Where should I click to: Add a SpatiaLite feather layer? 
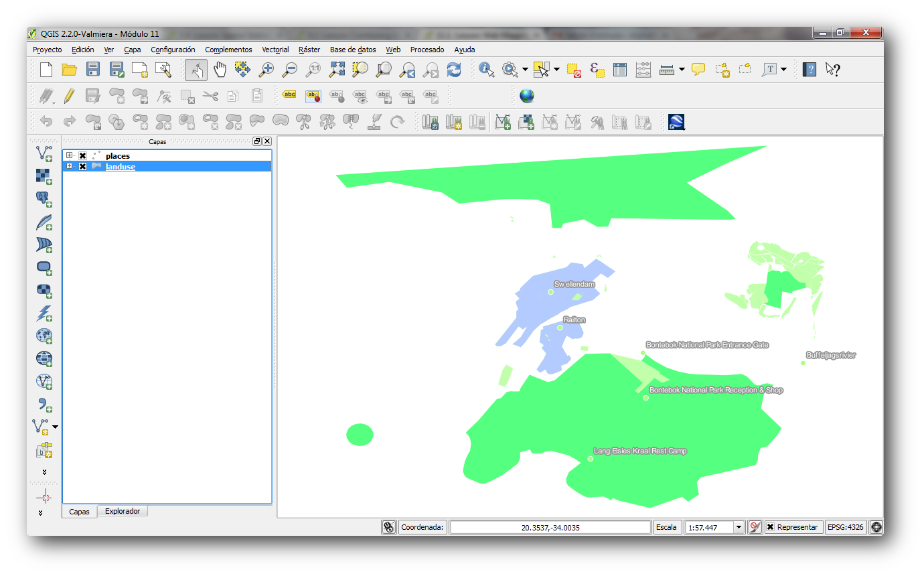(44, 222)
